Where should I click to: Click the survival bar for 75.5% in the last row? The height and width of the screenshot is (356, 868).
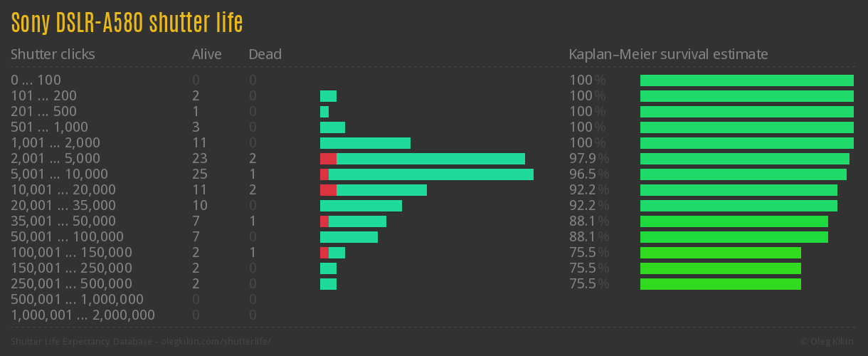[720, 284]
